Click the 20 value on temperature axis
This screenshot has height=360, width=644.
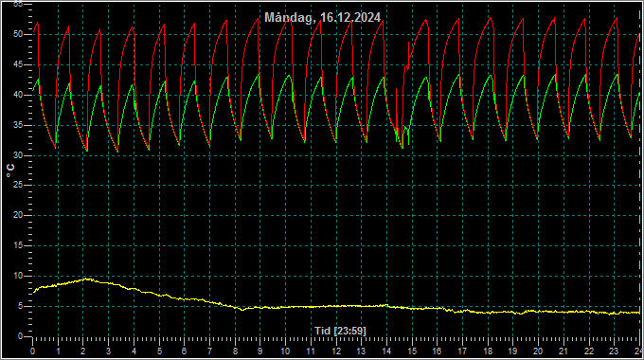coord(18,215)
